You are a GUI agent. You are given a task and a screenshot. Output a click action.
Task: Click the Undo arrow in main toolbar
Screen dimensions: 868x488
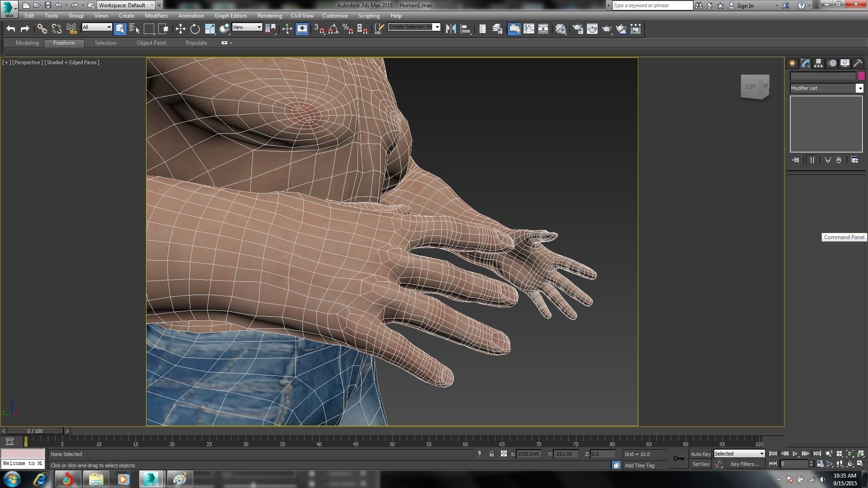pyautogui.click(x=11, y=29)
